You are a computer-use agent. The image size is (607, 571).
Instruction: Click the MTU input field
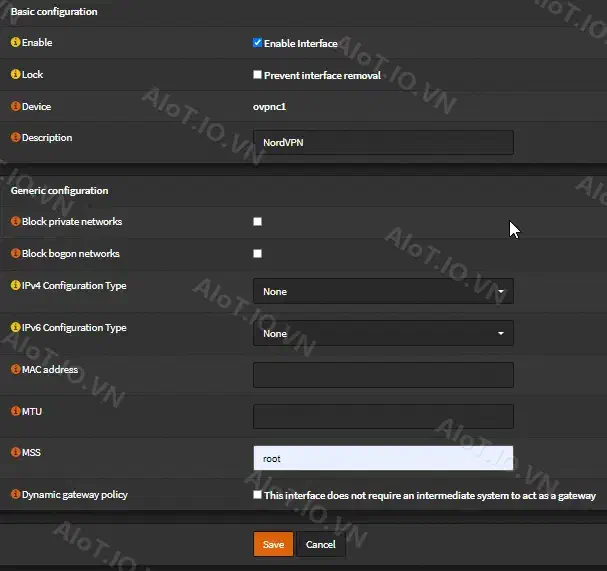383,417
